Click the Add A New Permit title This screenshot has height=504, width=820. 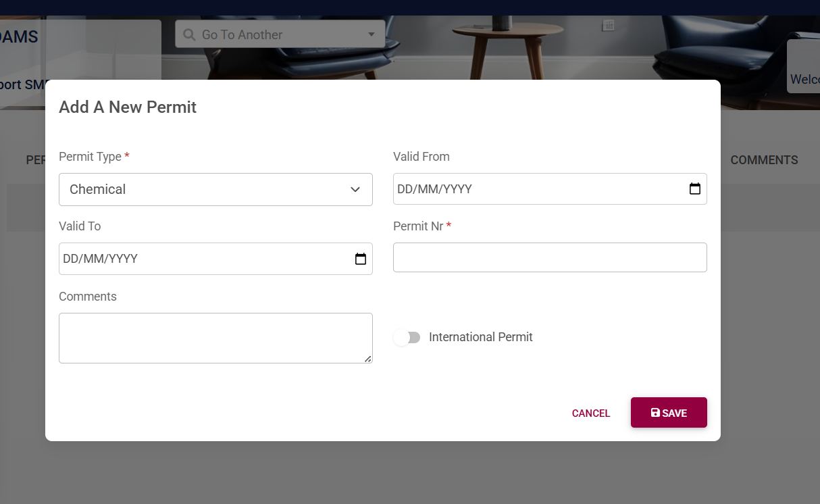(128, 107)
